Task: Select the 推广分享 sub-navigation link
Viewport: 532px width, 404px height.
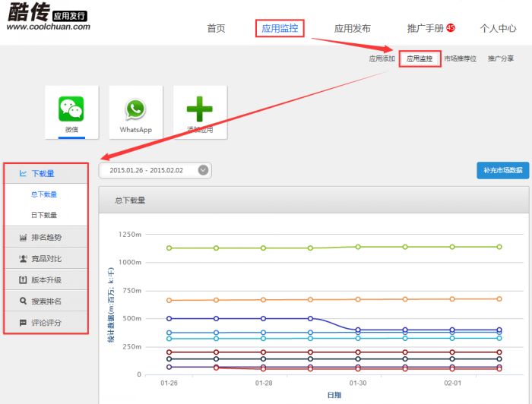Action: pyautogui.click(x=501, y=58)
